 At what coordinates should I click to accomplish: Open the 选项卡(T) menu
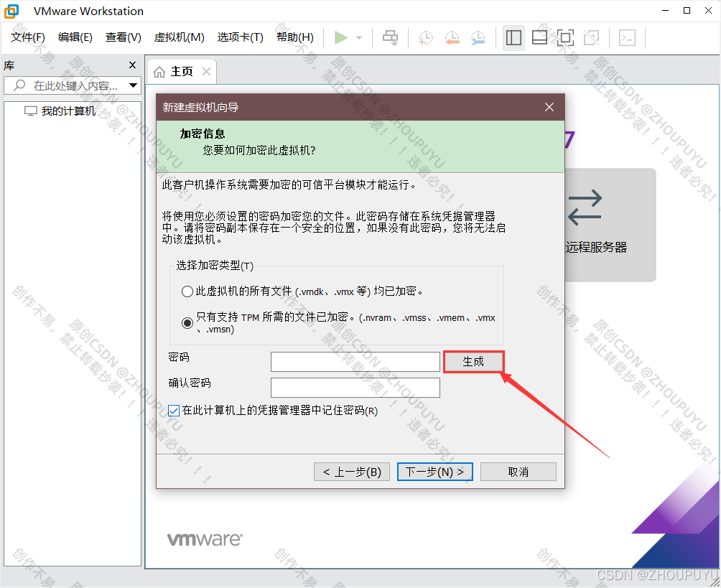click(240, 37)
